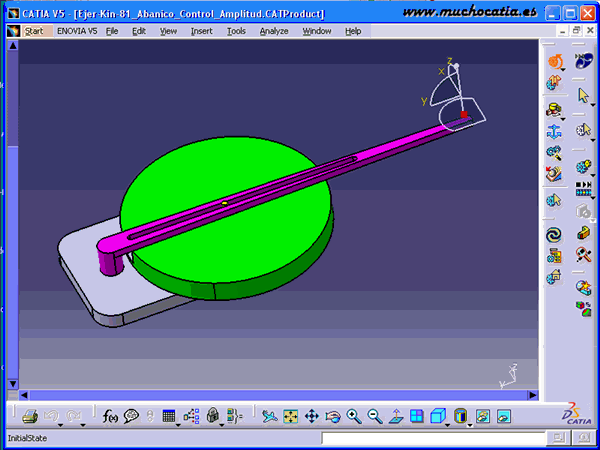Expand the view mode cylinder dropdown

[471, 423]
